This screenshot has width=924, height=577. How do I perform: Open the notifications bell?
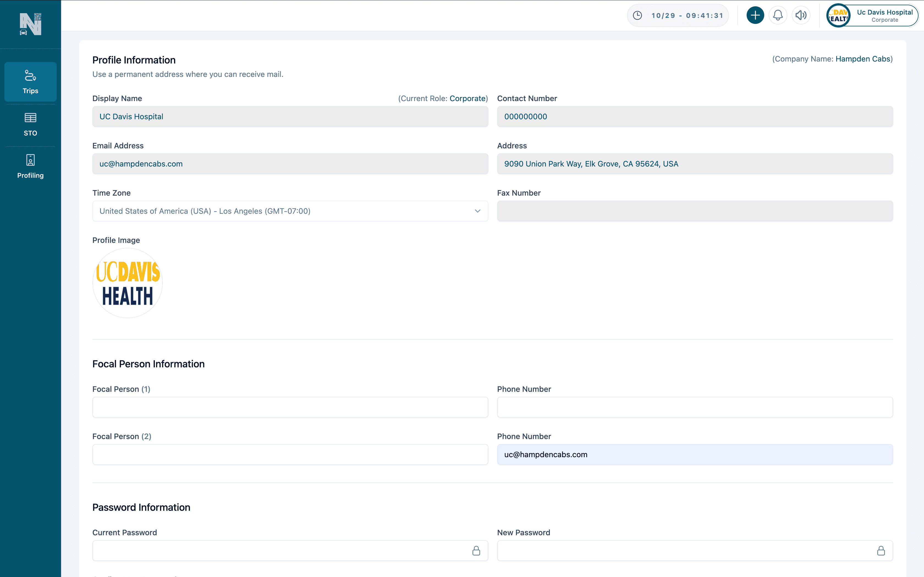tap(778, 15)
